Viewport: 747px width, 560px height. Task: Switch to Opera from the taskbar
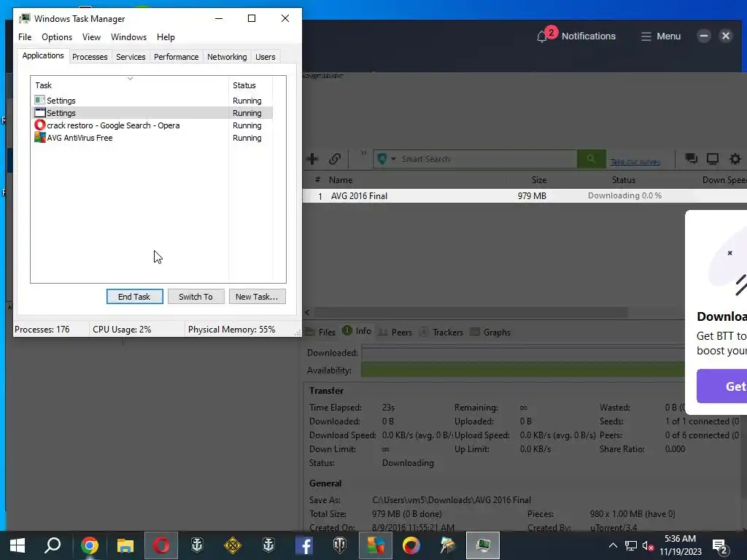(161, 545)
